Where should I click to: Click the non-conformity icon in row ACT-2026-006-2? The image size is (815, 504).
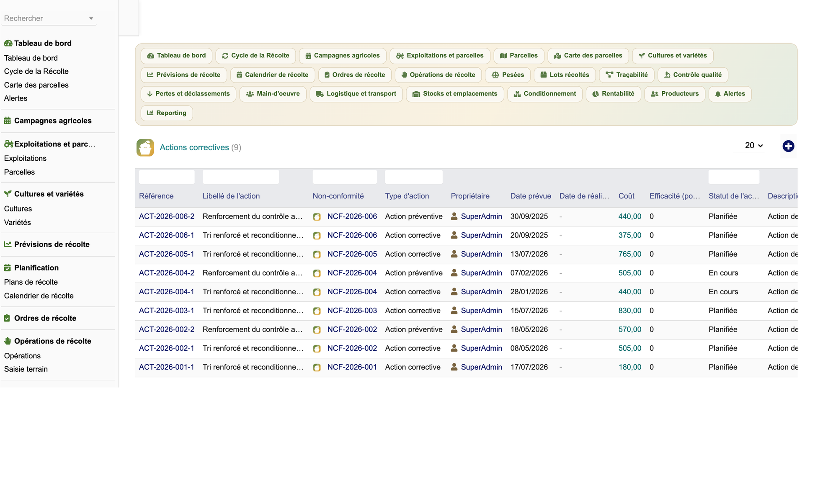tap(317, 217)
